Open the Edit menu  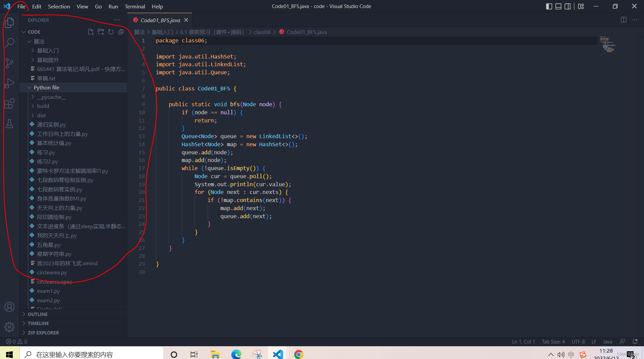tap(37, 6)
